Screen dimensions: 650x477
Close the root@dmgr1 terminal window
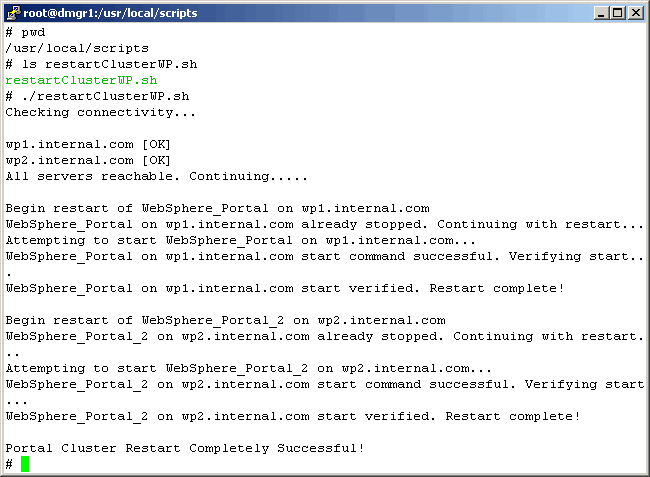634,13
